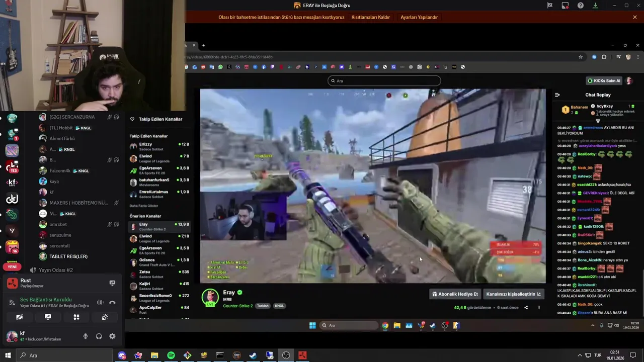Open OBS Studio from the taskbar
The width and height of the screenshot is (644, 362).
(x=286, y=355)
